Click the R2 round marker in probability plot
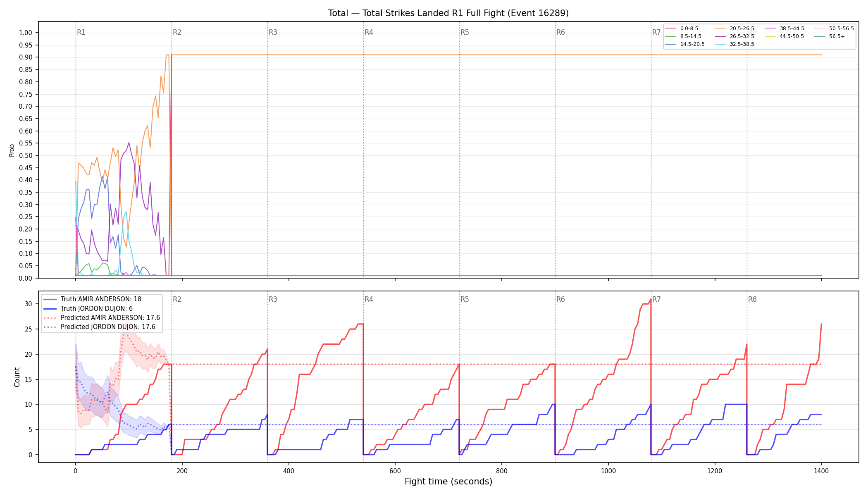 (177, 32)
